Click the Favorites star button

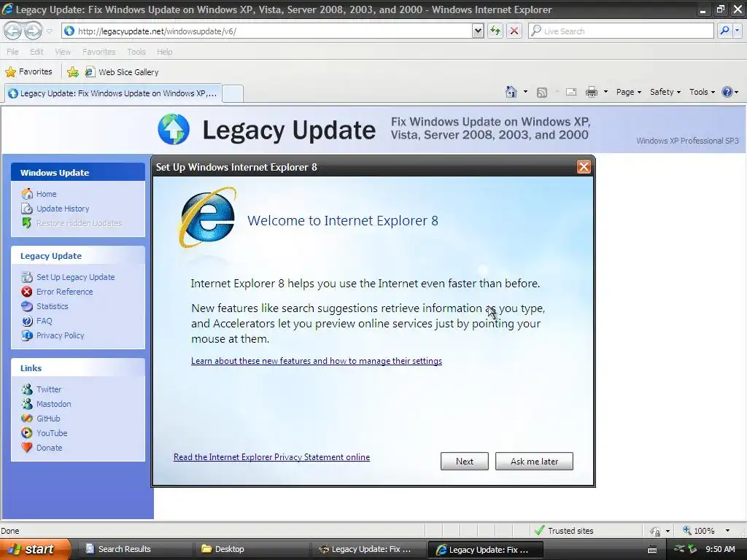click(28, 72)
